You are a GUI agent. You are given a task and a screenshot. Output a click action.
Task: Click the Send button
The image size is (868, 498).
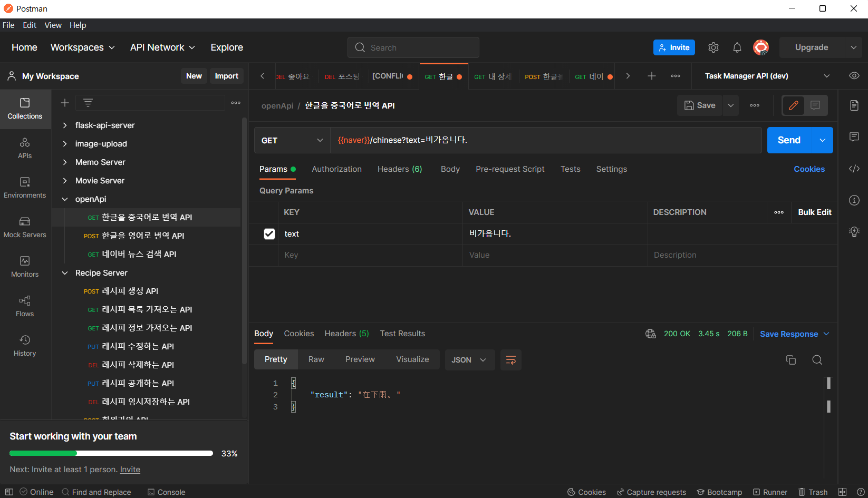tap(789, 140)
